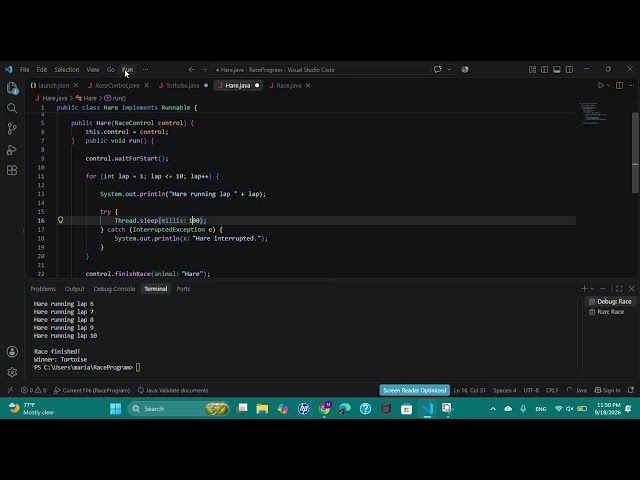The image size is (640, 480).
Task: Toggle the secondary side bar
Action: pos(569,70)
